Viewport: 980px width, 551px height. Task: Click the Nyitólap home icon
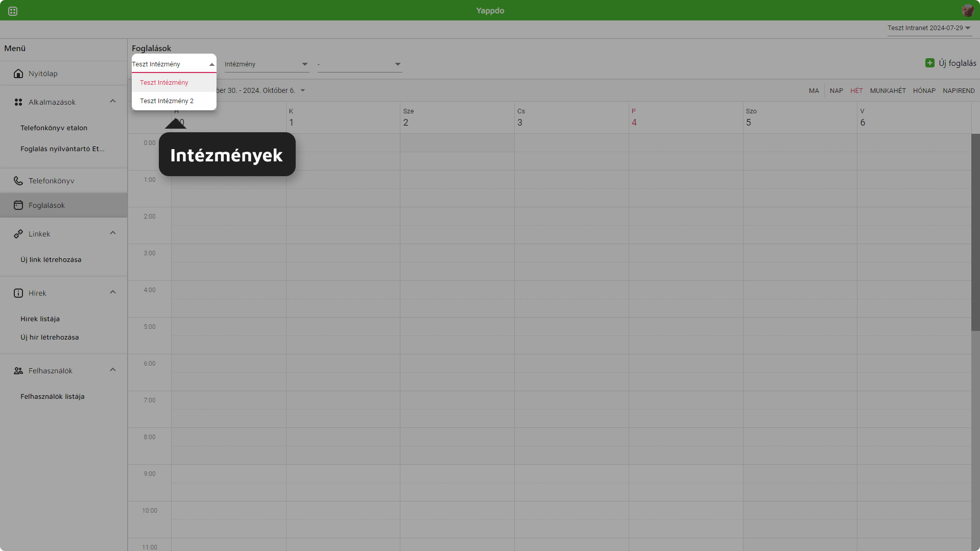tap(18, 74)
